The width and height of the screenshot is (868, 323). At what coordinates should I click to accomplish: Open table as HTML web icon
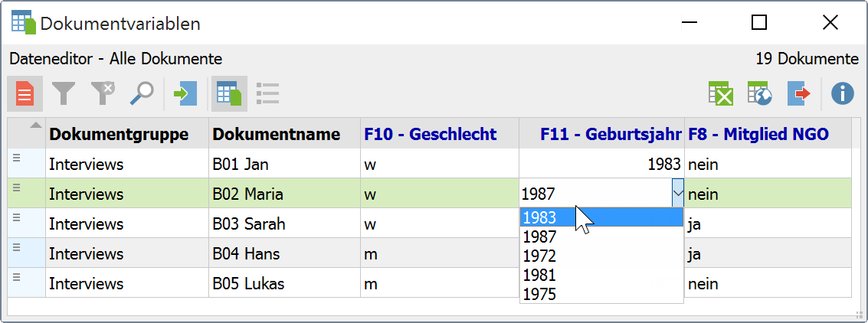pos(759,93)
